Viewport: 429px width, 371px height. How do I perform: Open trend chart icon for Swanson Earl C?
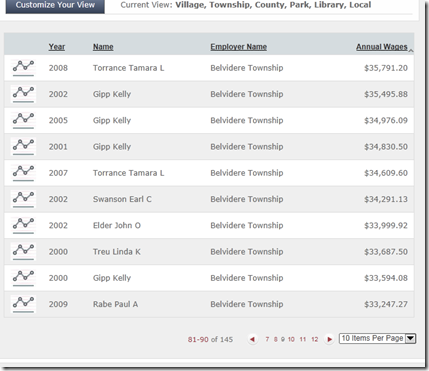[x=23, y=199]
